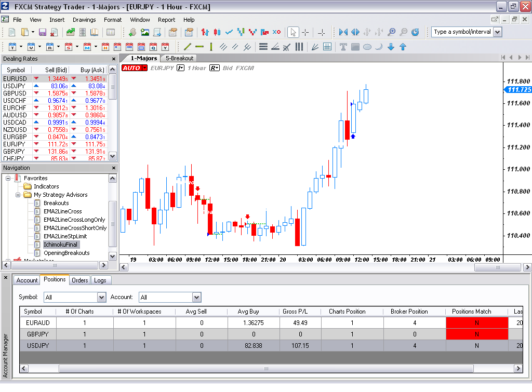Screen dimensions: 532x392
Task: Select the crosshair cursor tool
Action: 305,32
